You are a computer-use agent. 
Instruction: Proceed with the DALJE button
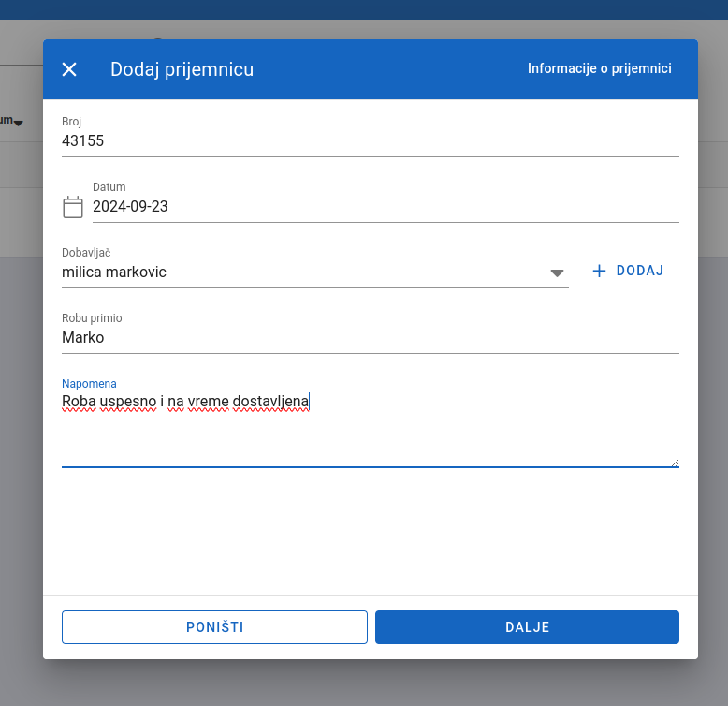coord(527,627)
